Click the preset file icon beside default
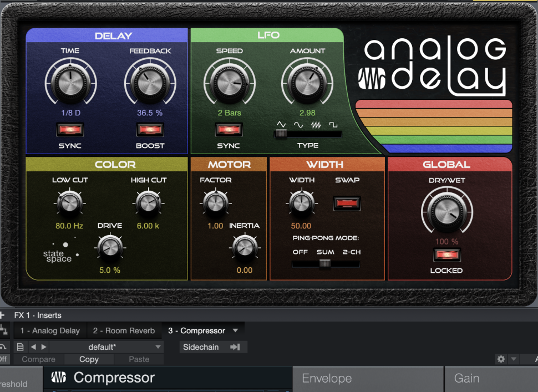538x392 pixels. point(21,347)
